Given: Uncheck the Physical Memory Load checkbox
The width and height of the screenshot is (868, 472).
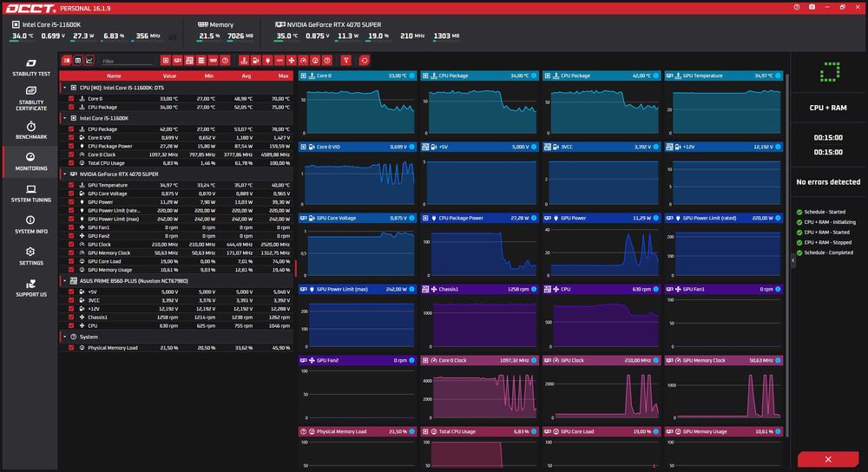Looking at the screenshot, I should click(71, 348).
